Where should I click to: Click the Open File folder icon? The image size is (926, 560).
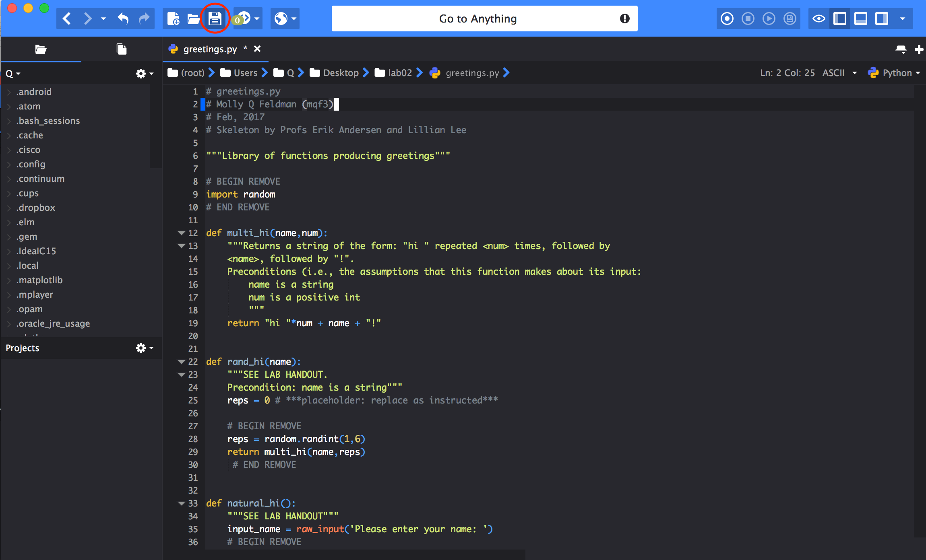[194, 19]
